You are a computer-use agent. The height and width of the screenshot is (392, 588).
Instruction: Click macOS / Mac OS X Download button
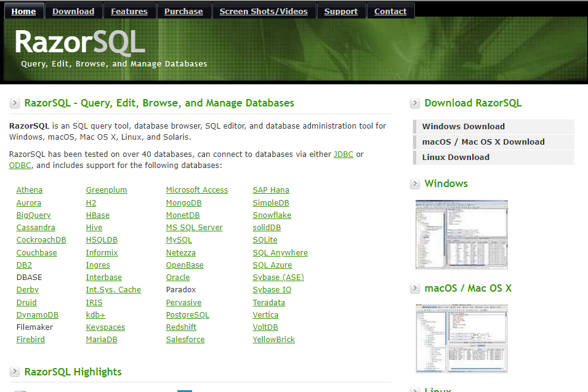pyautogui.click(x=494, y=142)
